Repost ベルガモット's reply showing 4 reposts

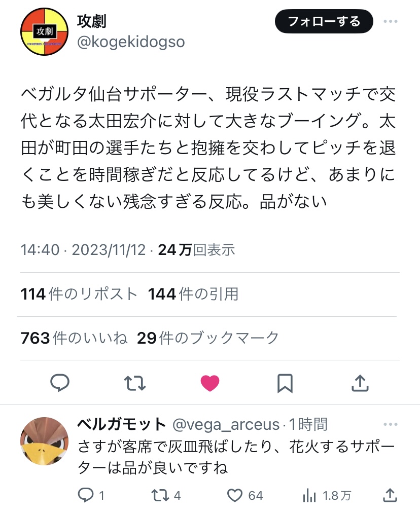click(160, 495)
